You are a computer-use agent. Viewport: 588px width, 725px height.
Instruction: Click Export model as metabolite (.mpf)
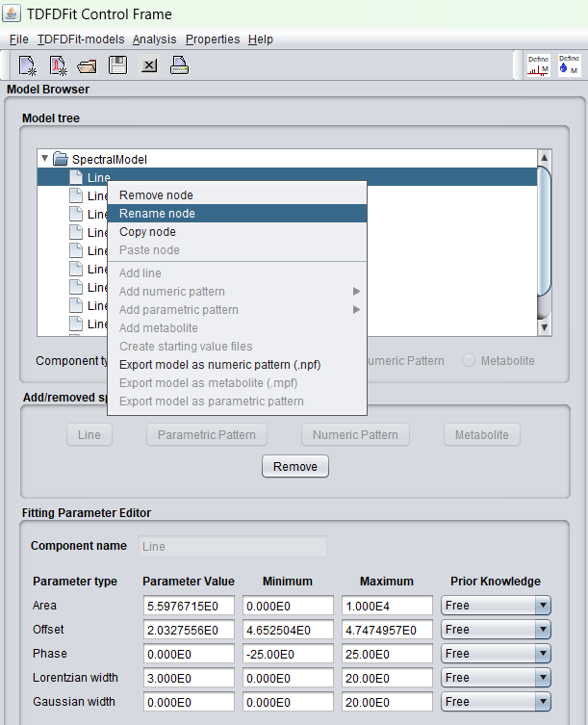tap(237, 383)
